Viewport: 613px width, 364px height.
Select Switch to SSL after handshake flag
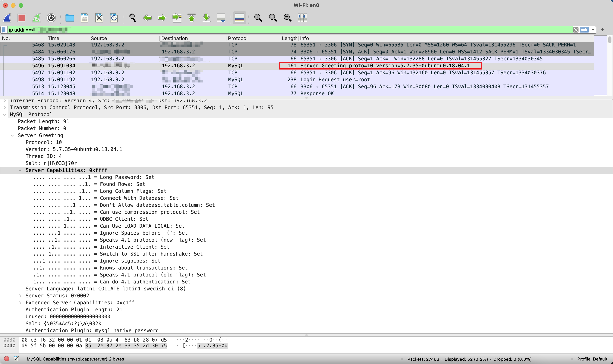coord(118,254)
